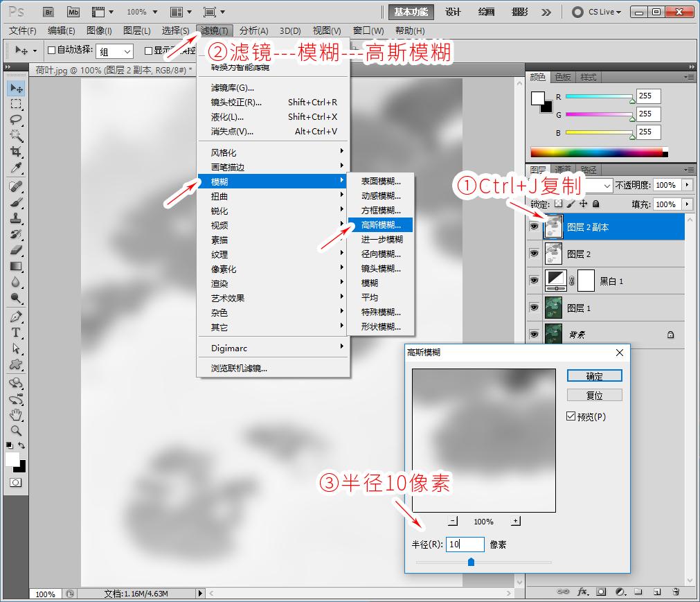Screen dimensions: 700x602
Task: Adjust the radius slider handle
Action: click(471, 562)
